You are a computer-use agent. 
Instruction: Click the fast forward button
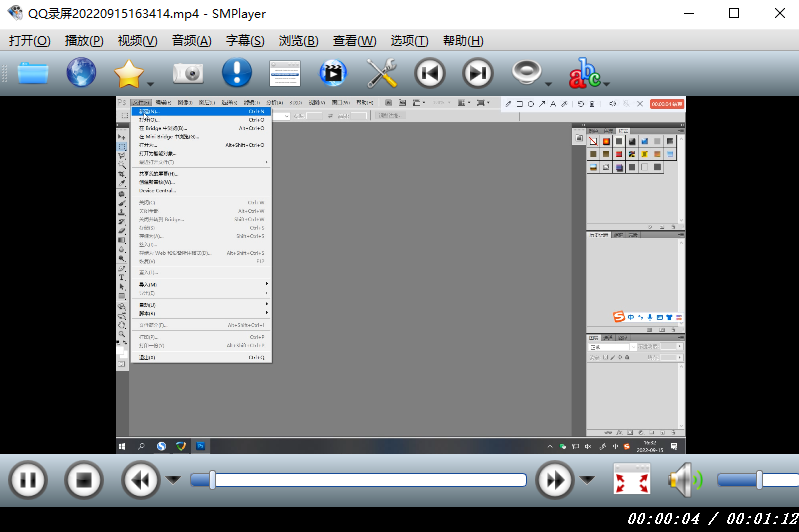(x=554, y=480)
